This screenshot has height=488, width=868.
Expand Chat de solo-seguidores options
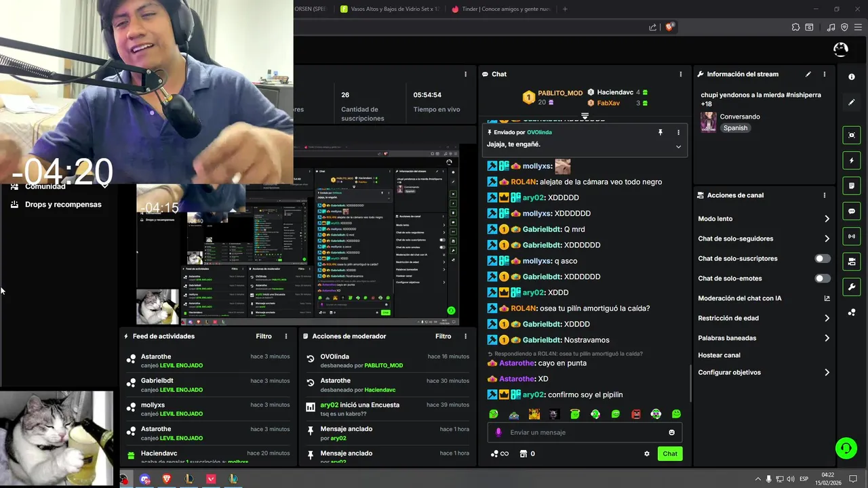click(827, 239)
